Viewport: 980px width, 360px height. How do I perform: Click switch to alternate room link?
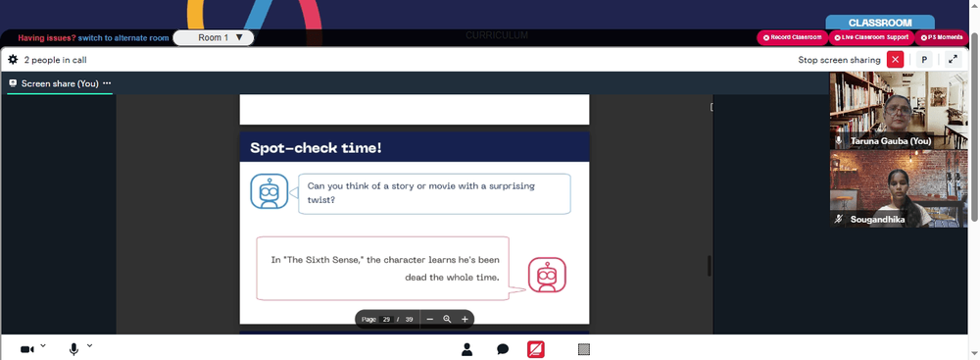tap(123, 37)
